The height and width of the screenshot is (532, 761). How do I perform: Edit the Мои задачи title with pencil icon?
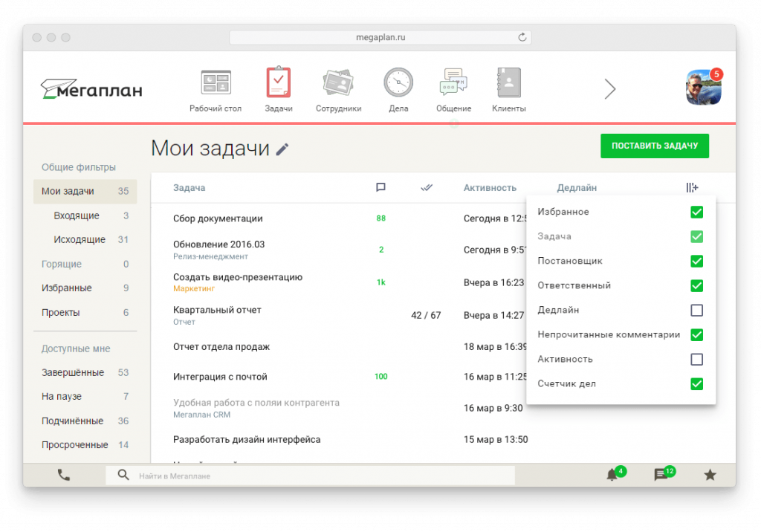tap(282, 149)
